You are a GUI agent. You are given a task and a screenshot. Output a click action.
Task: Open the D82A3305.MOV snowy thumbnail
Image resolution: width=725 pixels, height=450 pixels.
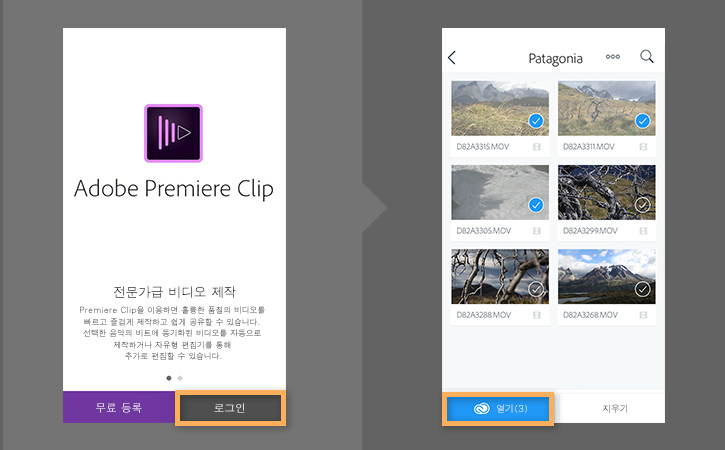[x=500, y=192]
